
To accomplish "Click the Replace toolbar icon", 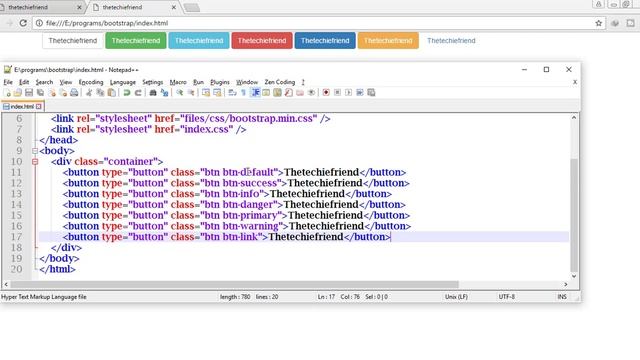I will 164,93.
